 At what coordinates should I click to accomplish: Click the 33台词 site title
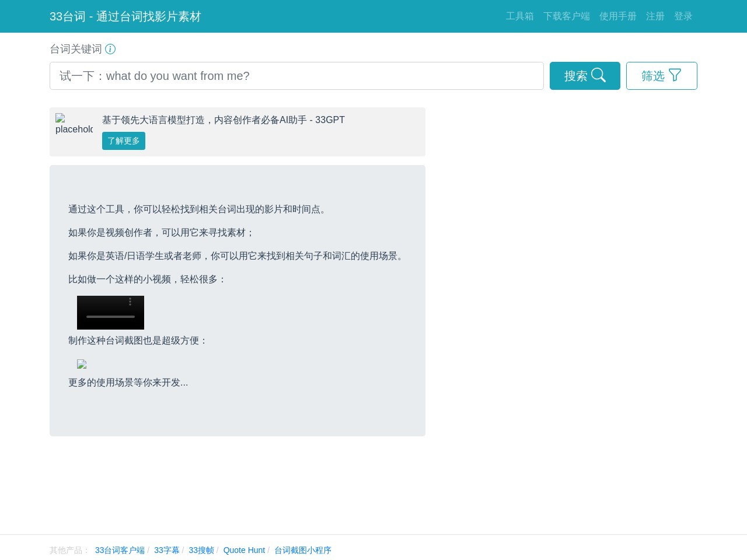coord(125,16)
